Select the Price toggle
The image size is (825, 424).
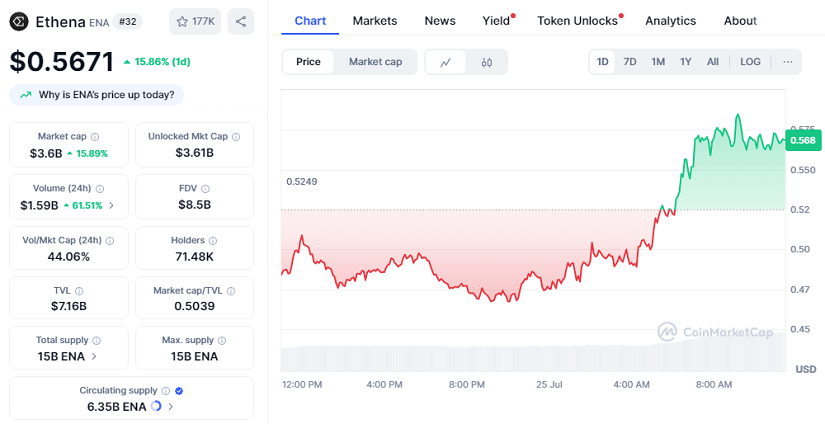[x=308, y=62]
